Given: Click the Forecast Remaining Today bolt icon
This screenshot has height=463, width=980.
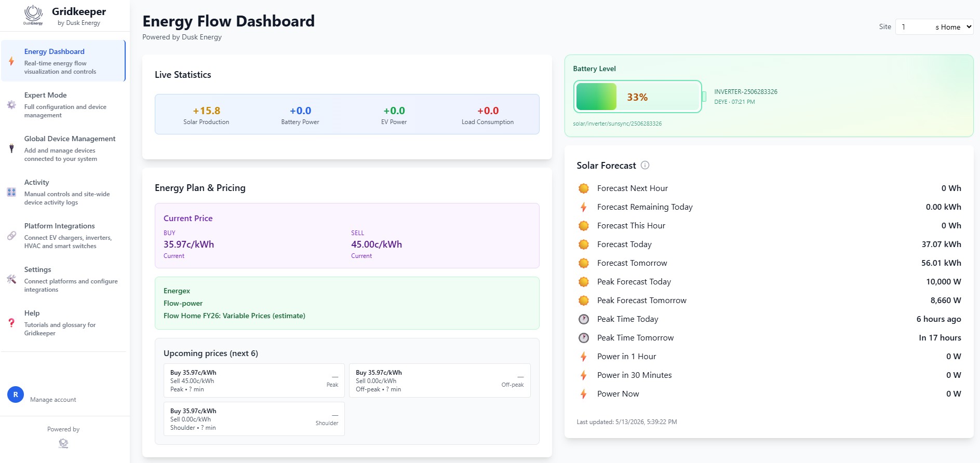Looking at the screenshot, I should click(584, 207).
